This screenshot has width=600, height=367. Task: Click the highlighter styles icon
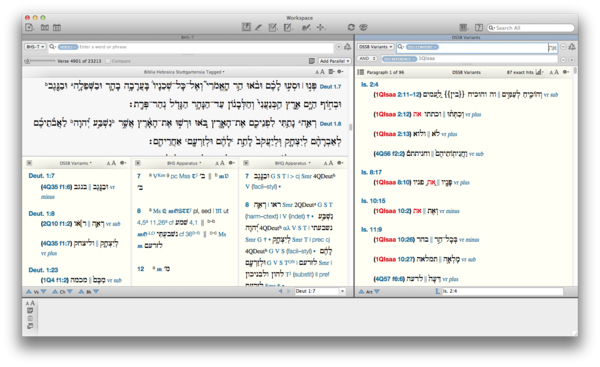click(x=306, y=27)
